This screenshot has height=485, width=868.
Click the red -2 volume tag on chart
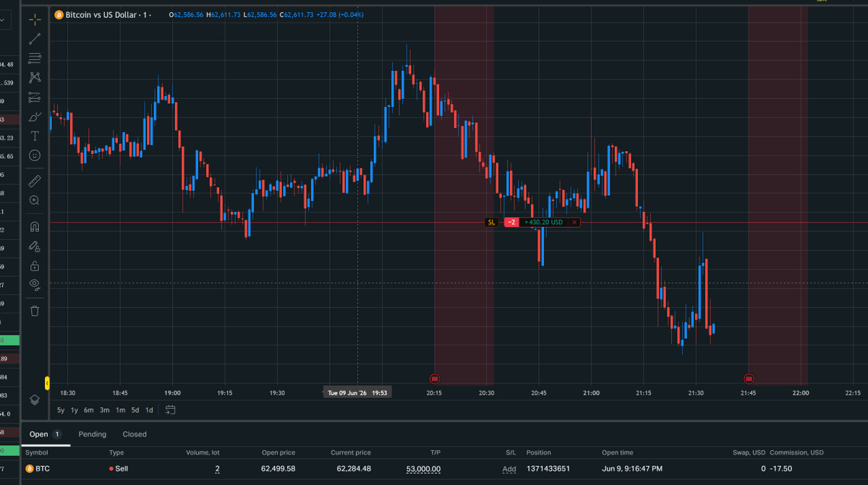(x=511, y=222)
